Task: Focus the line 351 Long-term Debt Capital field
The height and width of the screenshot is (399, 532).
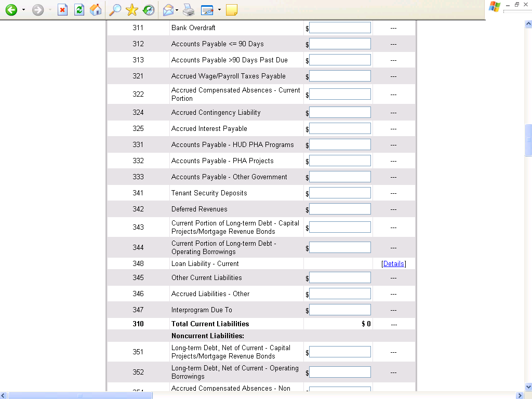Action: [340, 352]
